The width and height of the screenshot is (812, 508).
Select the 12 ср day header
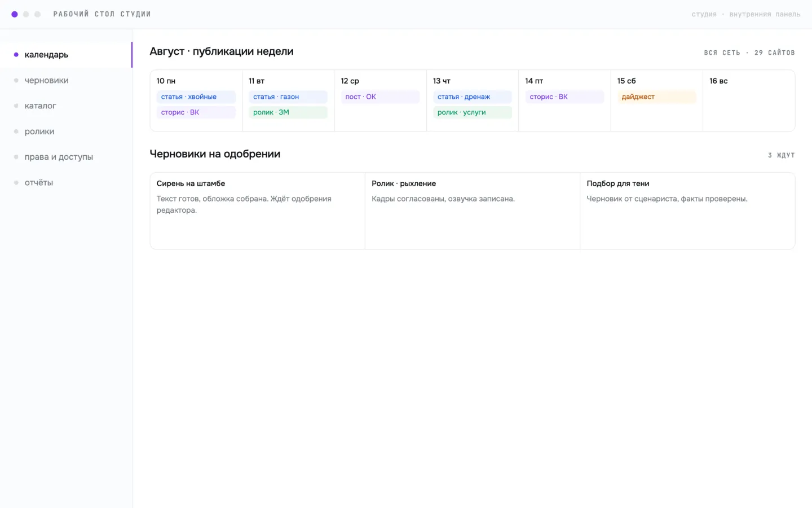(350, 81)
